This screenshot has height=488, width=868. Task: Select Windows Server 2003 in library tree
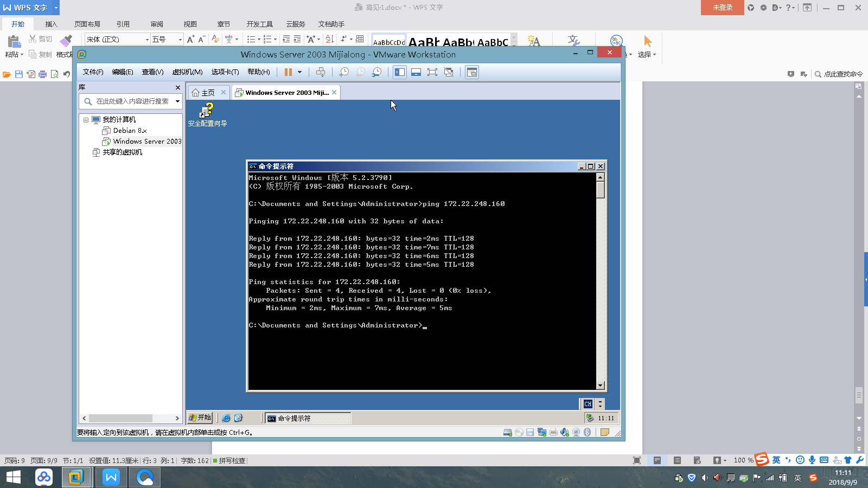click(x=142, y=142)
